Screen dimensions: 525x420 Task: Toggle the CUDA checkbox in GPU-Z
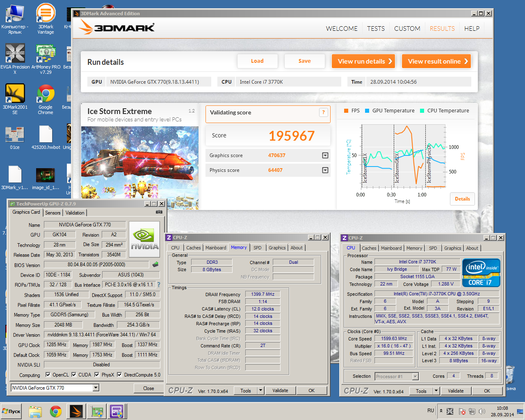pos(74,374)
